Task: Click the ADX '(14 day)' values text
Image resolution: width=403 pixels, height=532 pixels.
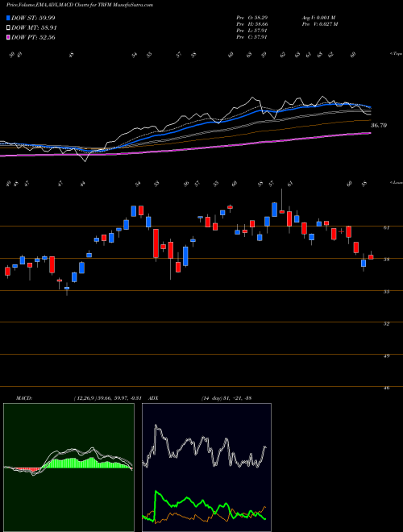Action: (x=226, y=398)
